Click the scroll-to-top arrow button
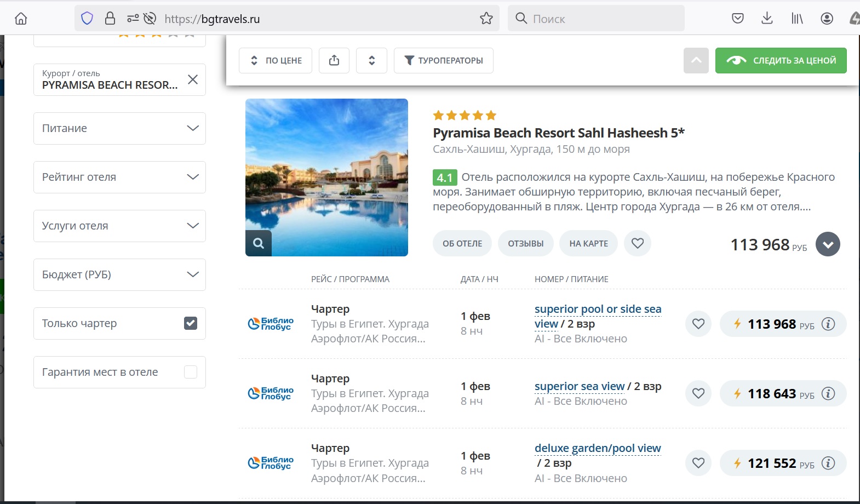The image size is (860, 504). coord(696,60)
